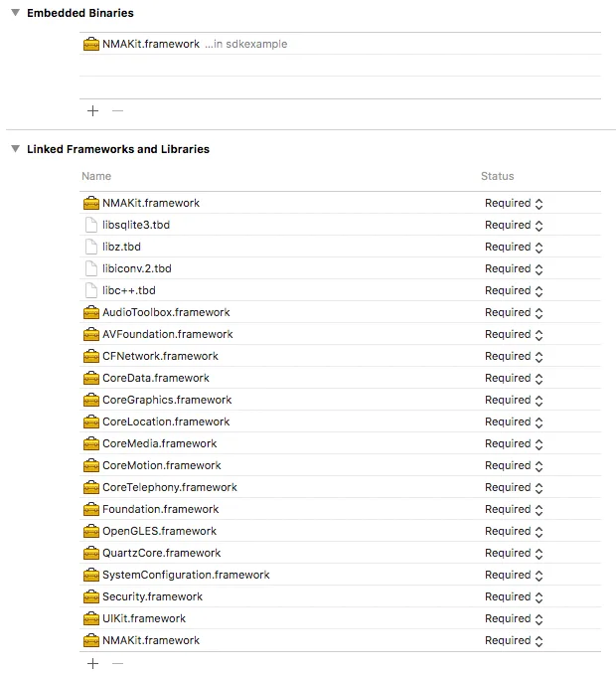Click the CoreGraphics.framework toolbox icon
This screenshot has height=675, width=616.
point(91,400)
